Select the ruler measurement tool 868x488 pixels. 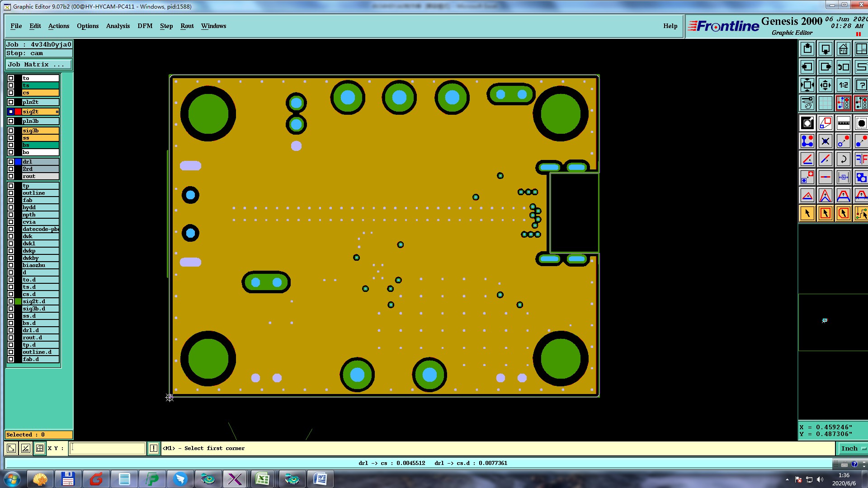843,123
